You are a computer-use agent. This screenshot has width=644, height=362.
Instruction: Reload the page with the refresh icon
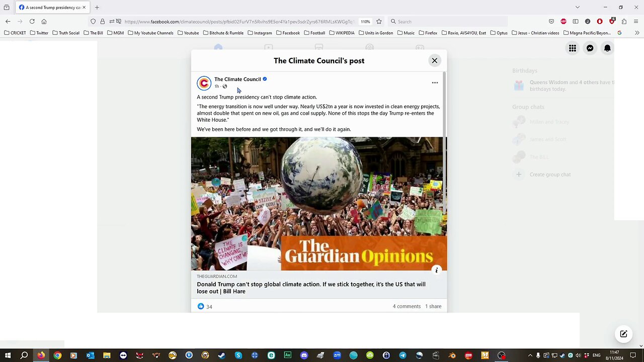click(x=32, y=22)
